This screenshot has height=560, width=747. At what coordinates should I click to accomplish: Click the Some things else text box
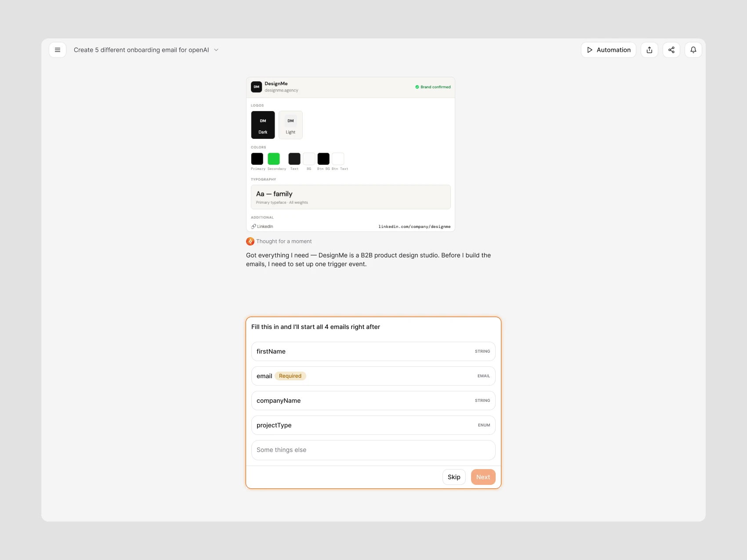[373, 450]
